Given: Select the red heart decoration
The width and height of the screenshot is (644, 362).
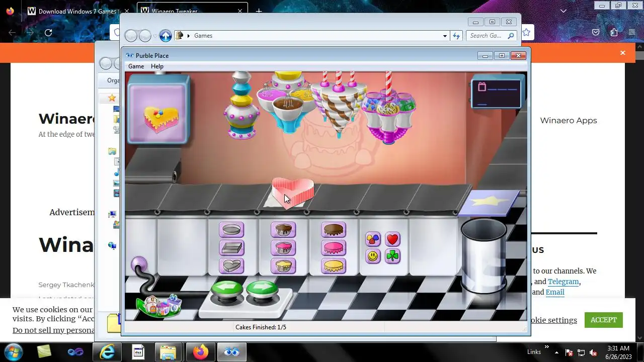Looking at the screenshot, I should (392, 239).
